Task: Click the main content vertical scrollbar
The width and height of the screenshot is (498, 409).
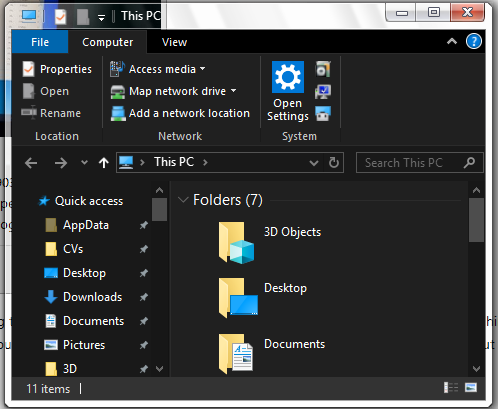Action: tap(476, 279)
